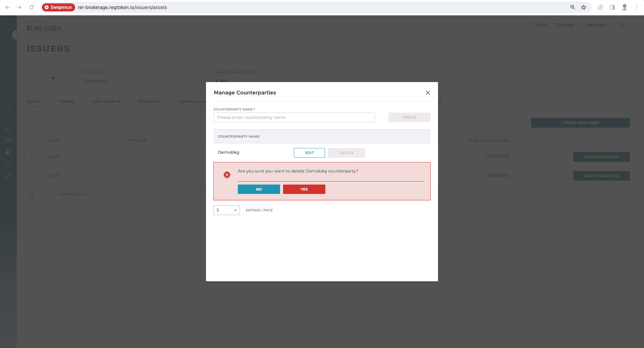The width and height of the screenshot is (644, 348).
Task: Click DELETE for the Demobkg counterparty
Action: 346,153
